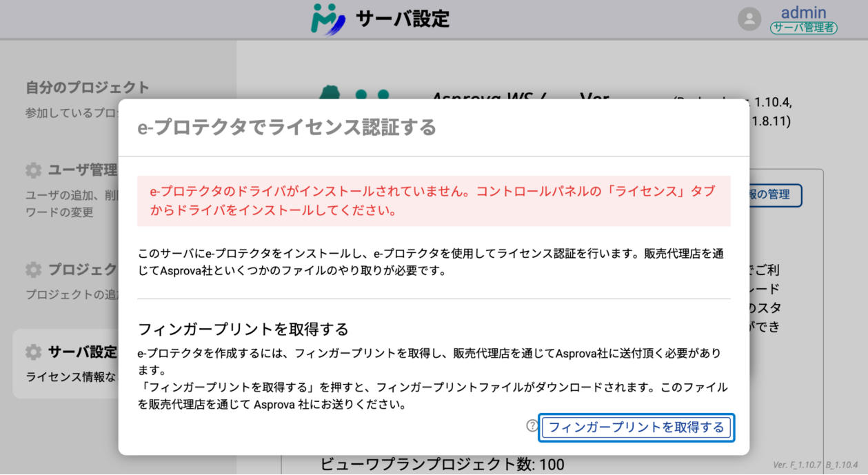
Task: Click the partially hidden 報の管理 button
Action: click(775, 195)
